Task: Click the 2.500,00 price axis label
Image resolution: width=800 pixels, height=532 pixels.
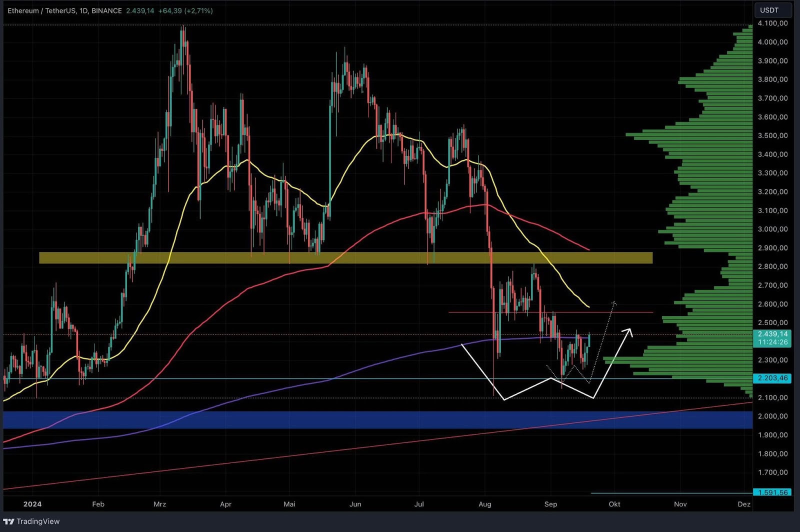Action: point(772,322)
